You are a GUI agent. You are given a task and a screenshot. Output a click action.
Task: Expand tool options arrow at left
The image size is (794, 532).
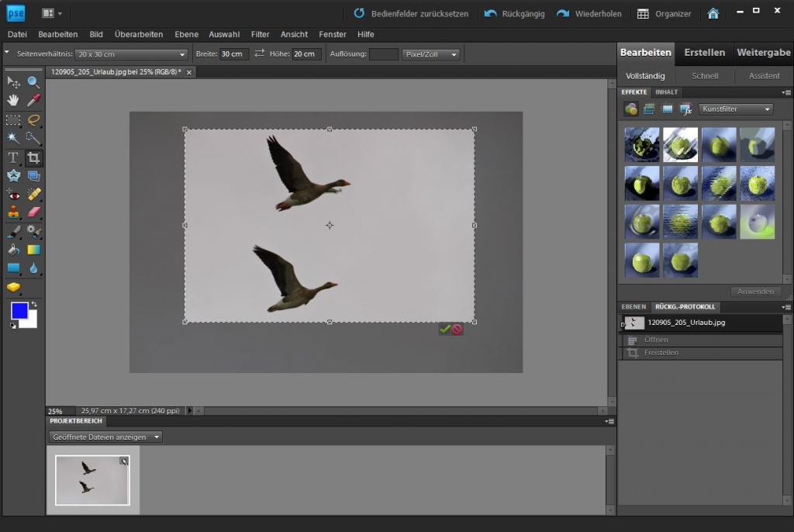(7, 52)
